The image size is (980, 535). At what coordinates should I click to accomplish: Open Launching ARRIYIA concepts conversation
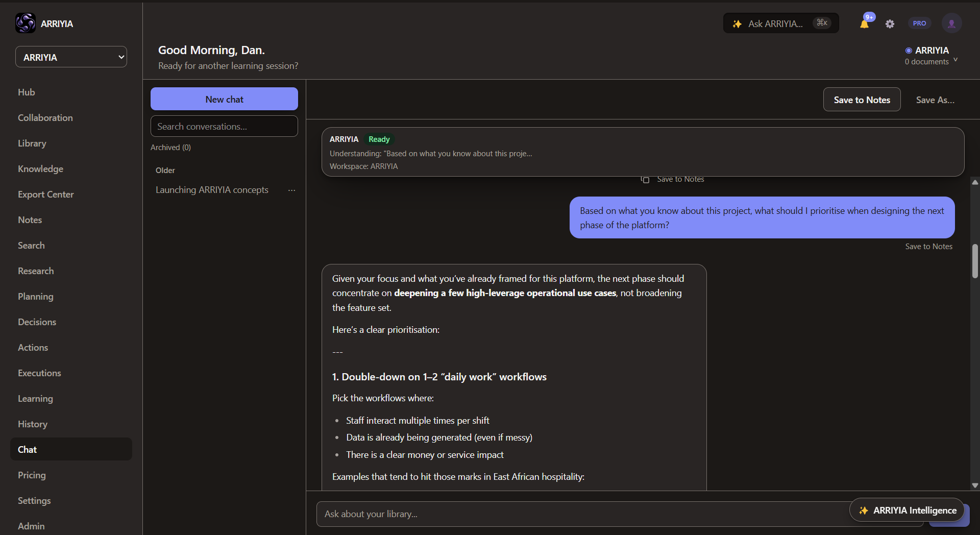(x=212, y=190)
